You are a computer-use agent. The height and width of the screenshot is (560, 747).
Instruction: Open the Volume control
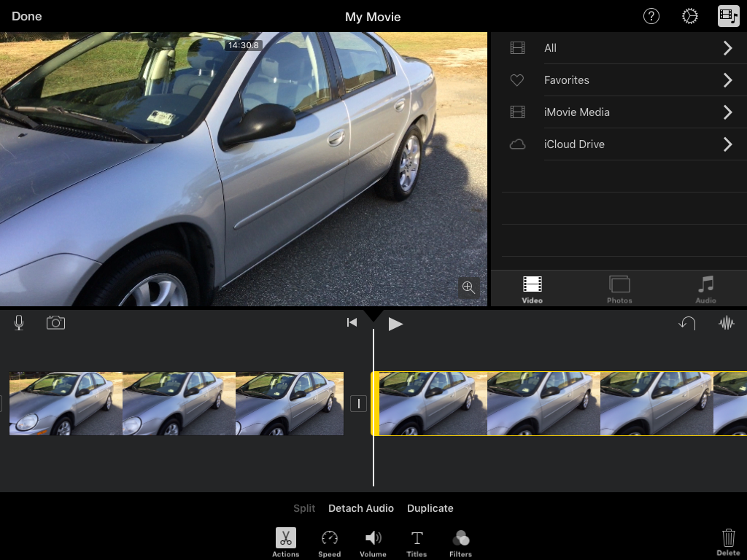point(373,543)
